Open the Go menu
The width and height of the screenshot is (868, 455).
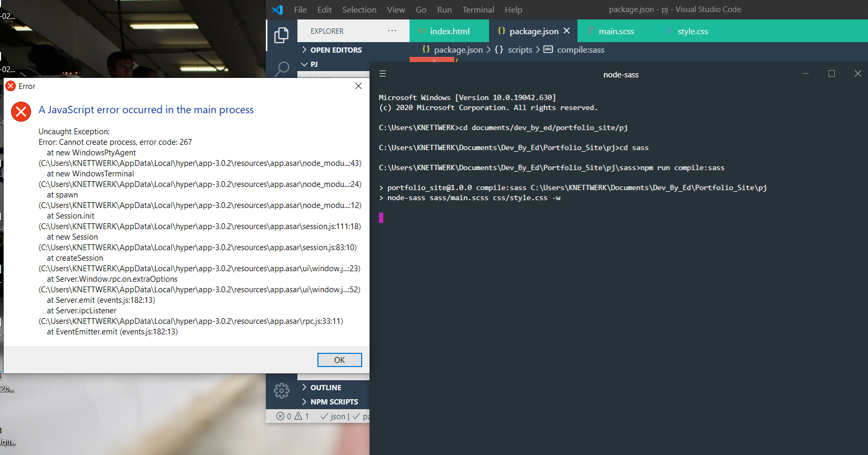coord(421,9)
